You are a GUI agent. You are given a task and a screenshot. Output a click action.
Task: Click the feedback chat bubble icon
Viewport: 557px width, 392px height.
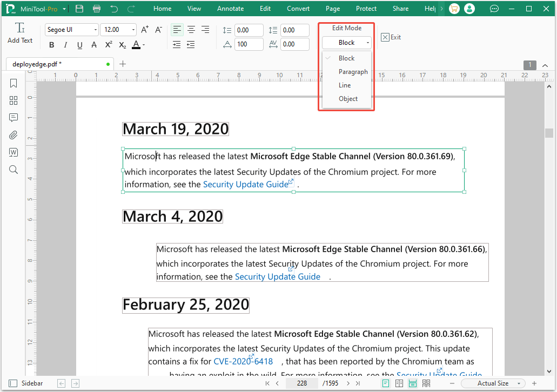tap(494, 9)
